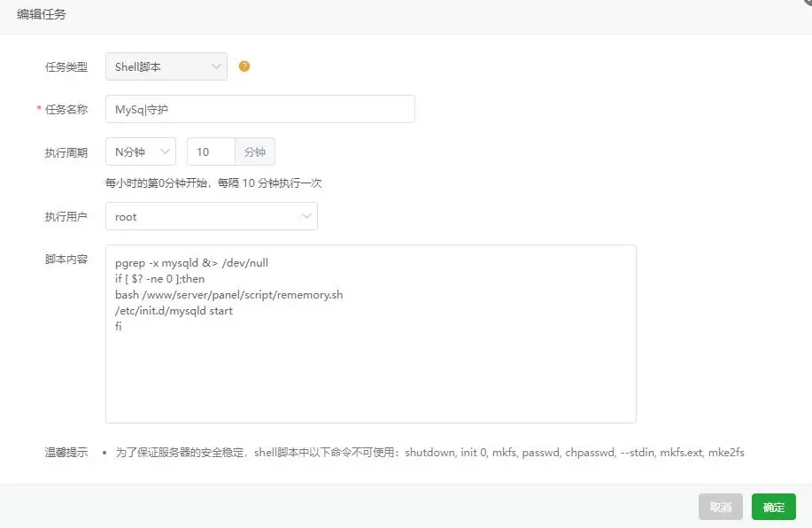
Task: Click the required 任务名称 label
Action: (66, 109)
